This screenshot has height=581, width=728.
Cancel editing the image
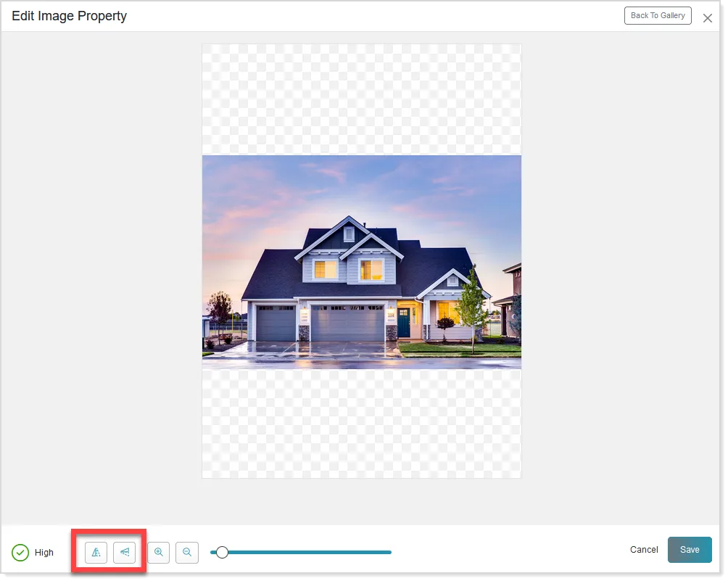644,550
